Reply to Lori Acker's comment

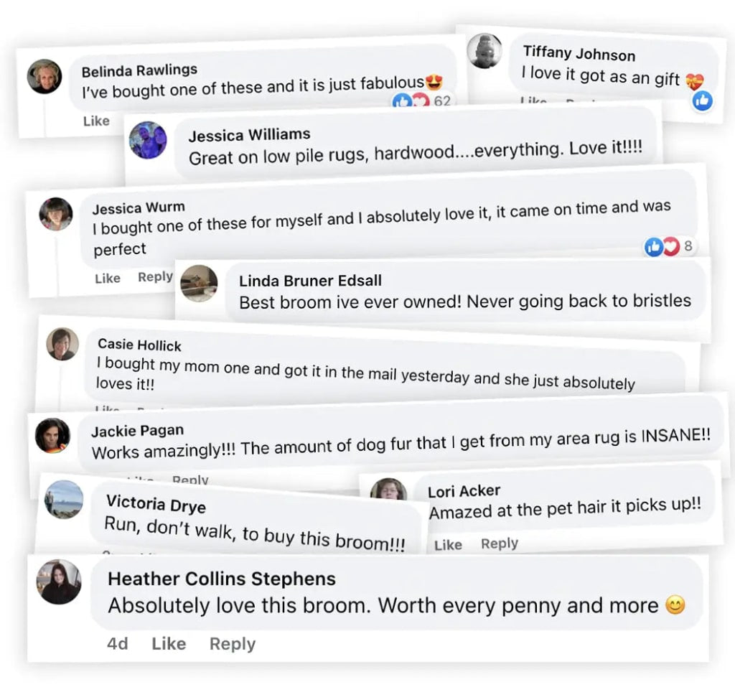(x=500, y=543)
